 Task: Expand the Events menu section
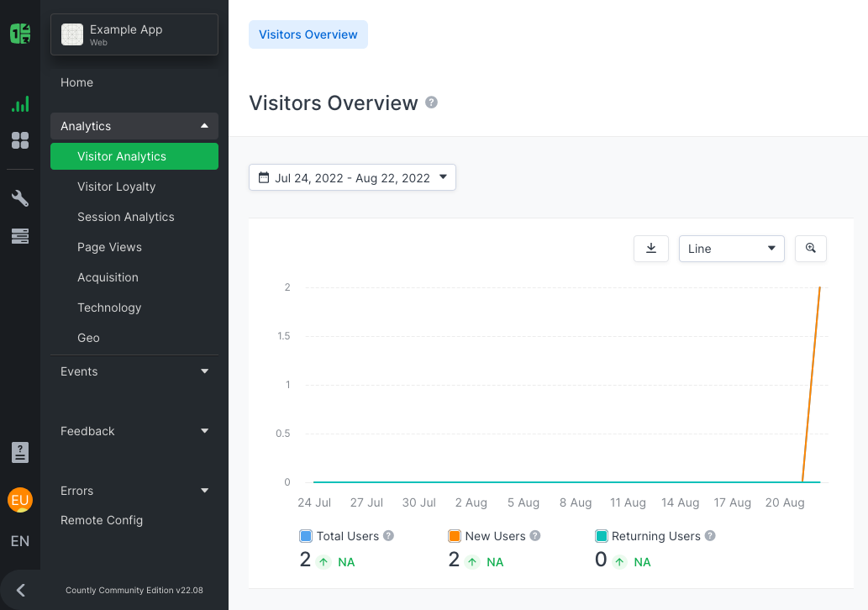(134, 371)
